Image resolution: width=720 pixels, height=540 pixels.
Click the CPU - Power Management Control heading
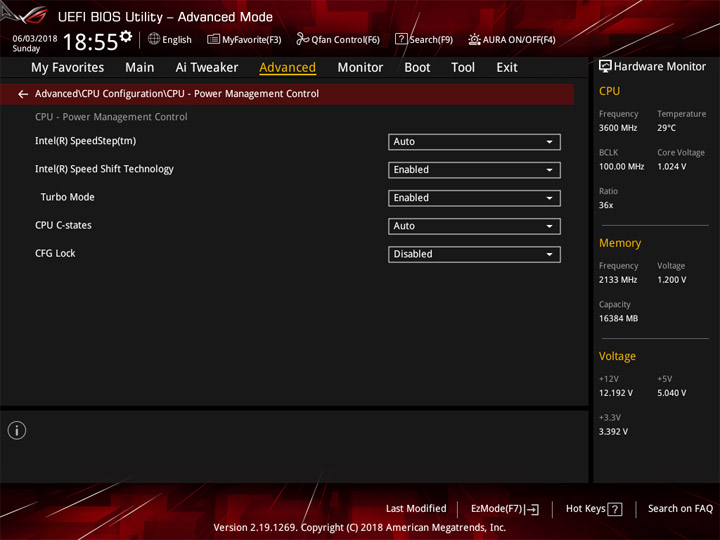[x=111, y=117]
